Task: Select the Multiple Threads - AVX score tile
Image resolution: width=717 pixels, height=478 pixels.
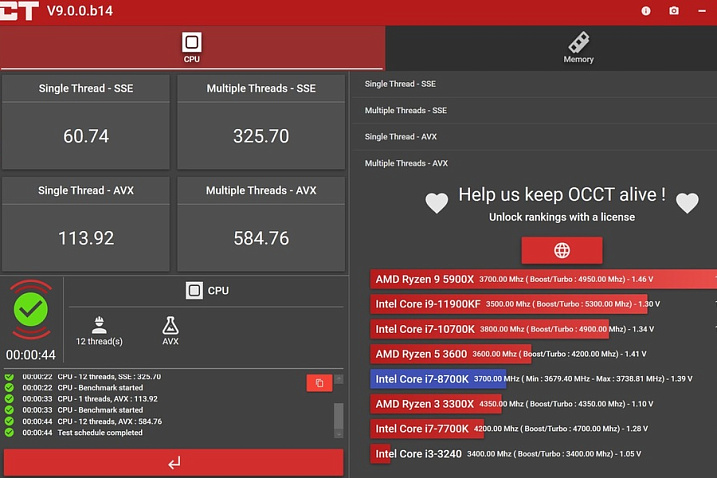Action: [x=261, y=224]
